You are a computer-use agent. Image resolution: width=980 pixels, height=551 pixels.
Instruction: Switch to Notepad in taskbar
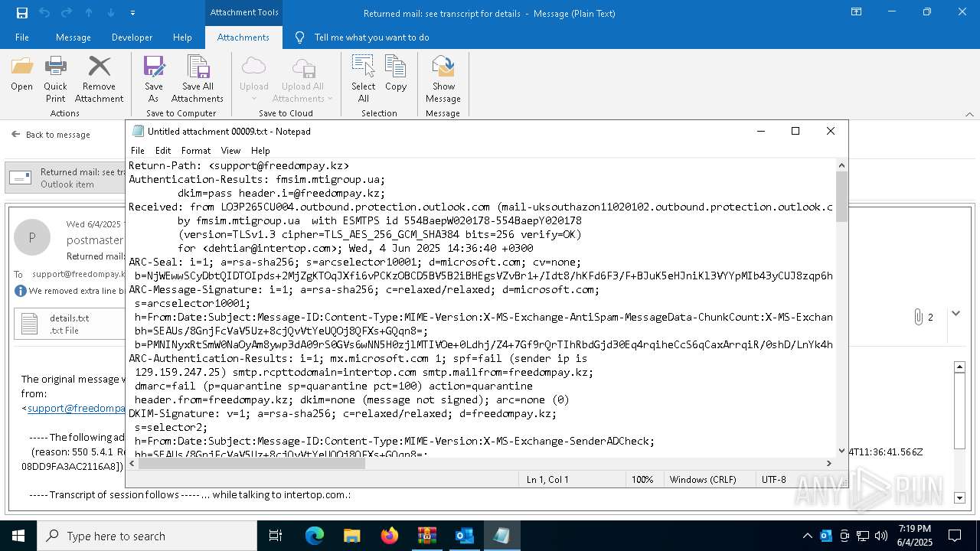coord(501,536)
